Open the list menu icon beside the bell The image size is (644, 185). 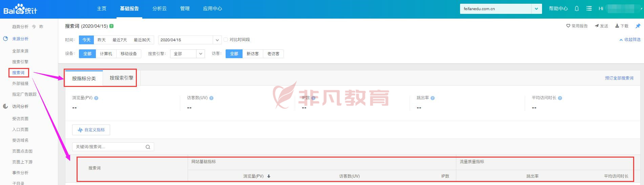tap(589, 8)
